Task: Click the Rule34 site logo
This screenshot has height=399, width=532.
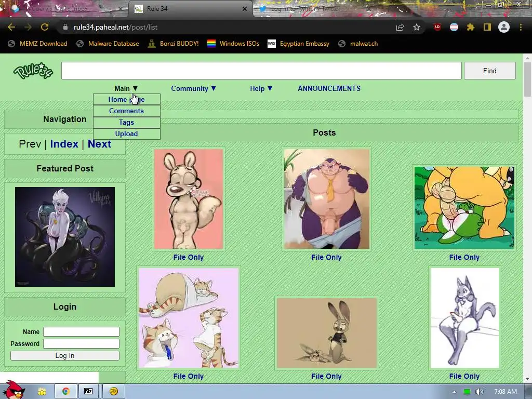Action: coord(33,71)
